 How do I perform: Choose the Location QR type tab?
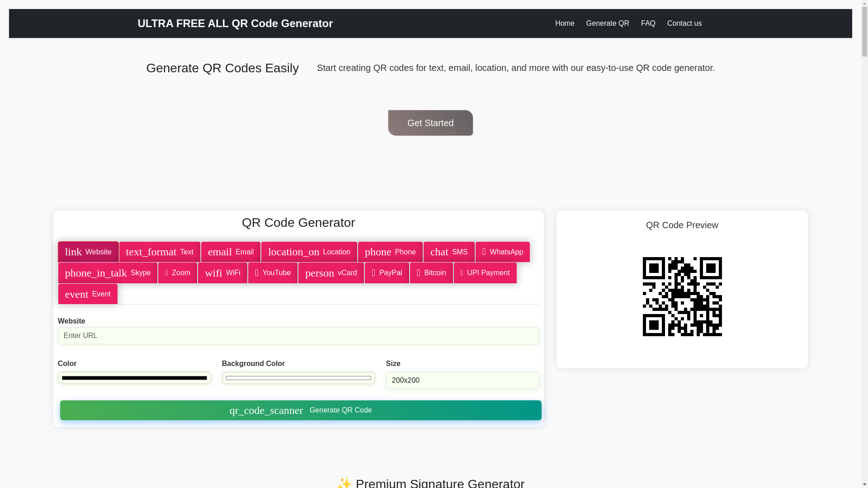[x=309, y=252]
